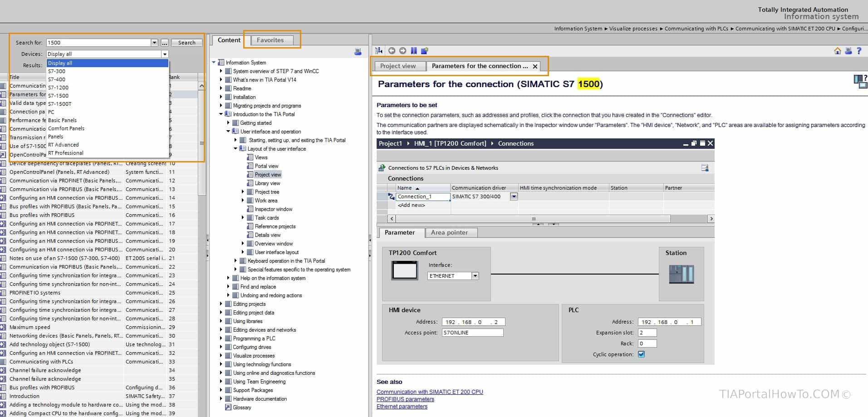Expand the Editing projects tree node
Viewport: 868px width, 417px height.
point(222,304)
